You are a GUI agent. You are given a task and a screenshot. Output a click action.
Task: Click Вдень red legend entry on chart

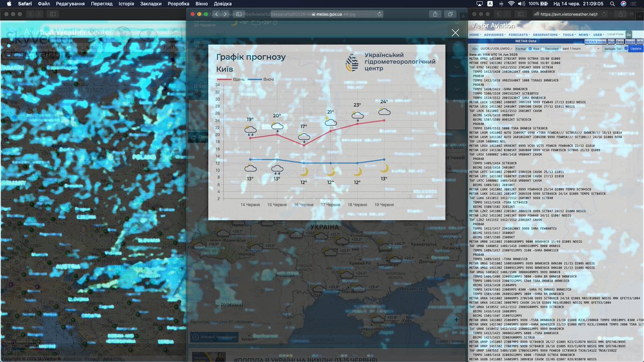click(x=231, y=79)
